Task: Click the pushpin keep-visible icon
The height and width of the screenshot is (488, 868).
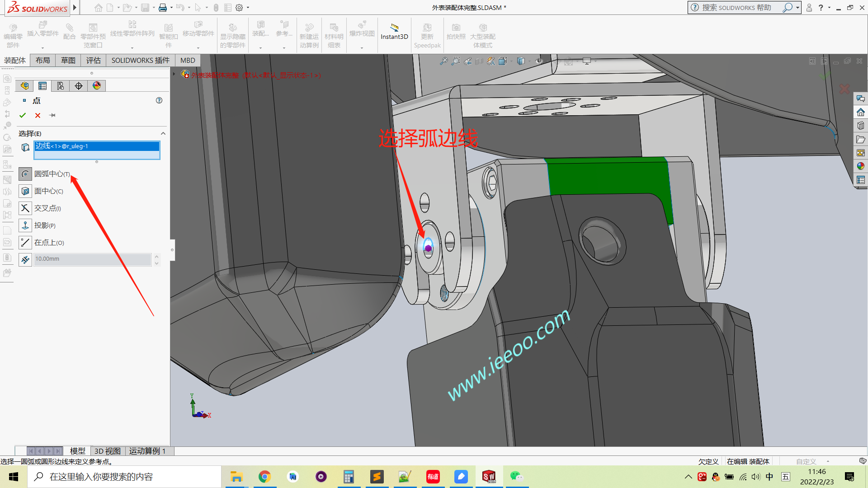Action: pos(52,115)
